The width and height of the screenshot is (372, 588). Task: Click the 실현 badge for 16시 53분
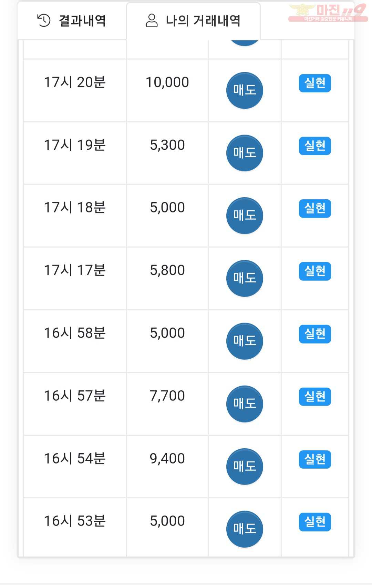tap(315, 522)
